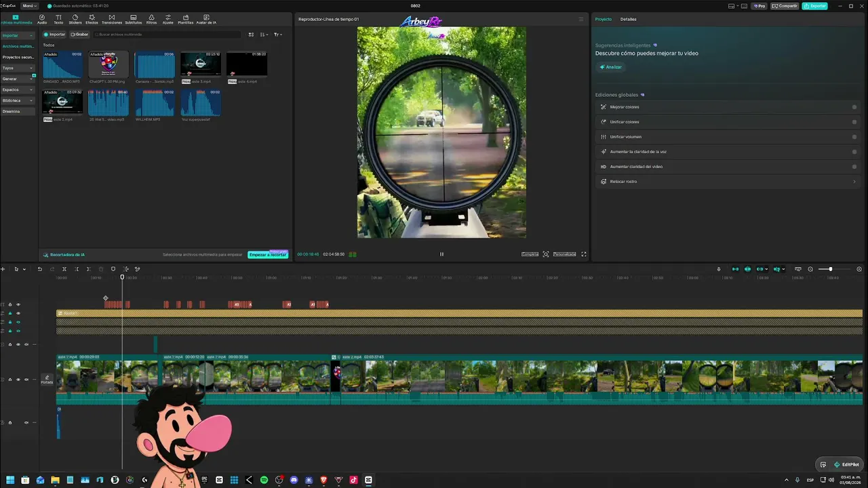Click the zoom in timeline icon
868x488 pixels.
[859, 269]
